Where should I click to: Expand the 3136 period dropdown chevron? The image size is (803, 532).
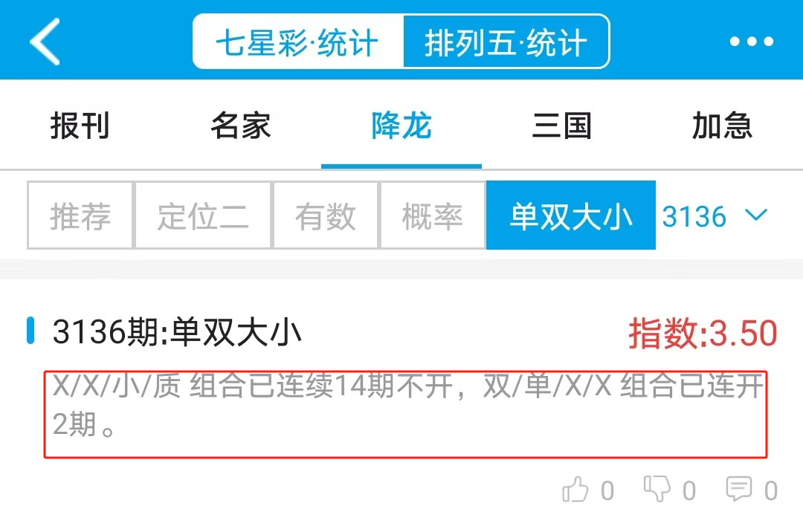tap(756, 215)
